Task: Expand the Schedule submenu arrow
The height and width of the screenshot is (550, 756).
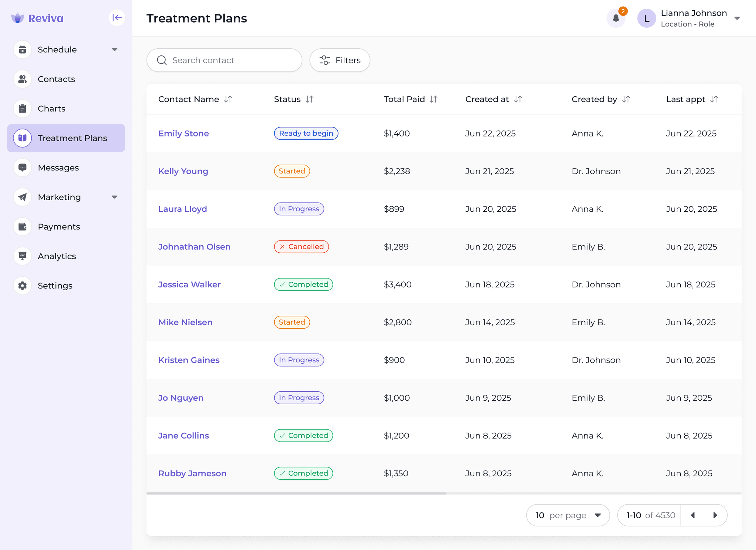Action: [114, 49]
